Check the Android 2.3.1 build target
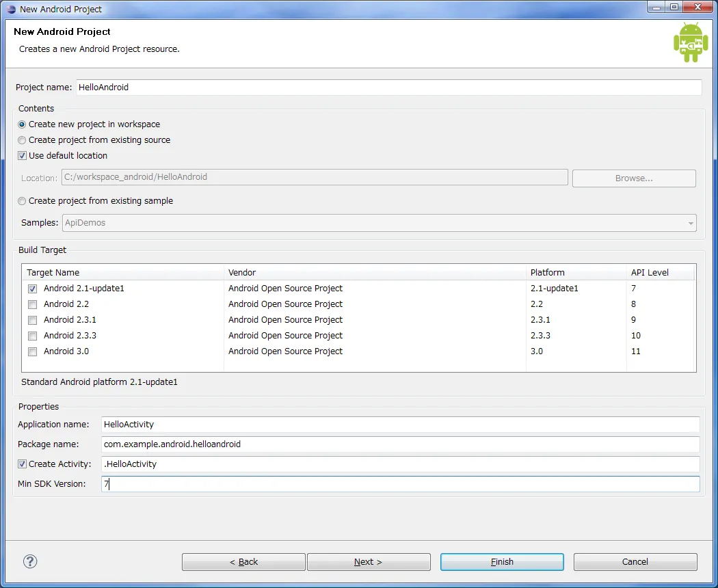 (x=33, y=320)
